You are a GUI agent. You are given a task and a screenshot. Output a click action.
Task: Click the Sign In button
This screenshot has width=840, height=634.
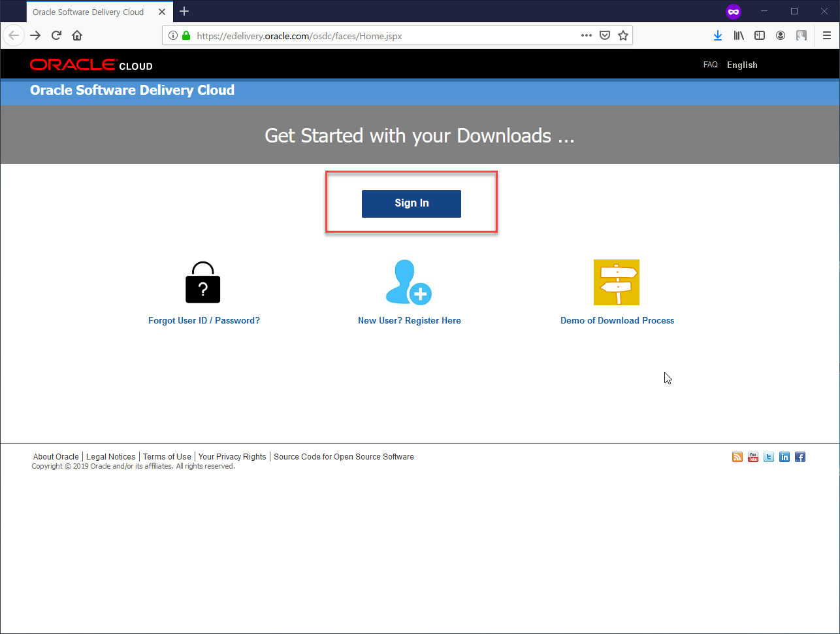pyautogui.click(x=412, y=203)
